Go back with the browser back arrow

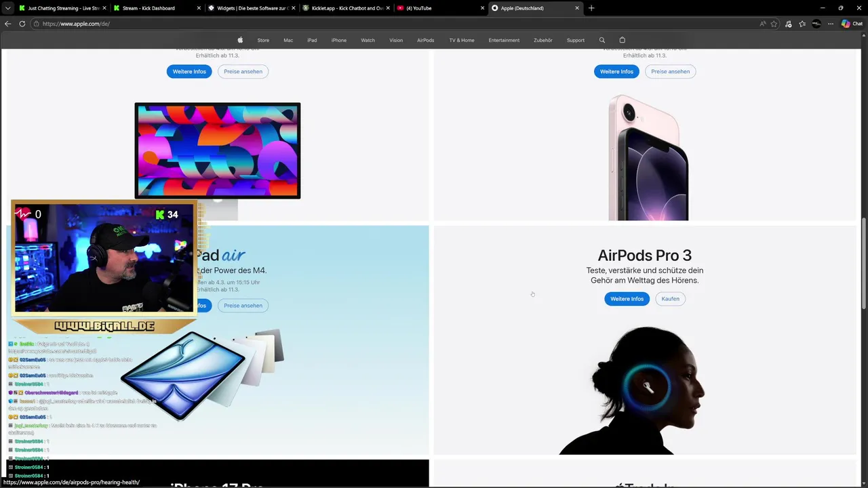[x=8, y=24]
